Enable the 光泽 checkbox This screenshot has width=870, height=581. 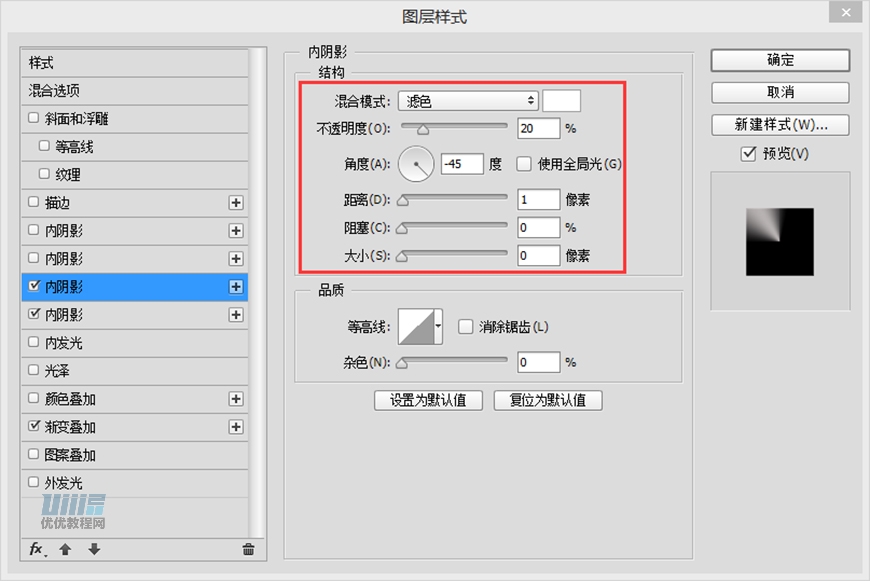point(33,370)
